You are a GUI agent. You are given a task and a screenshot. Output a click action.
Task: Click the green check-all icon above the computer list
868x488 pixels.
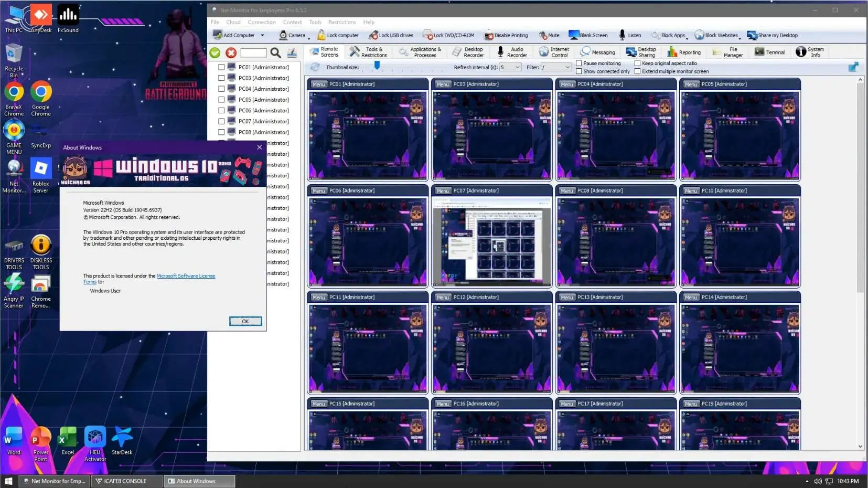click(x=215, y=52)
